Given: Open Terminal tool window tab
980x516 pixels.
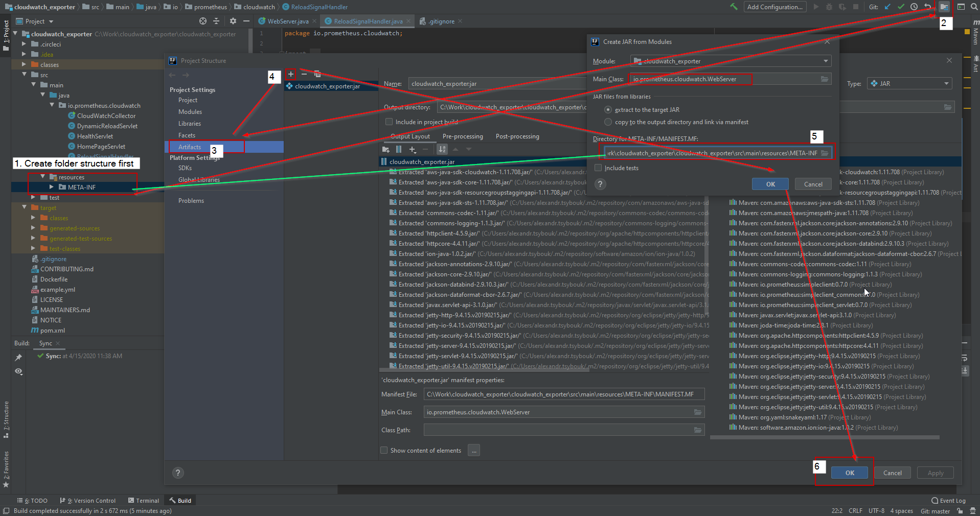Looking at the screenshot, I should 144,501.
